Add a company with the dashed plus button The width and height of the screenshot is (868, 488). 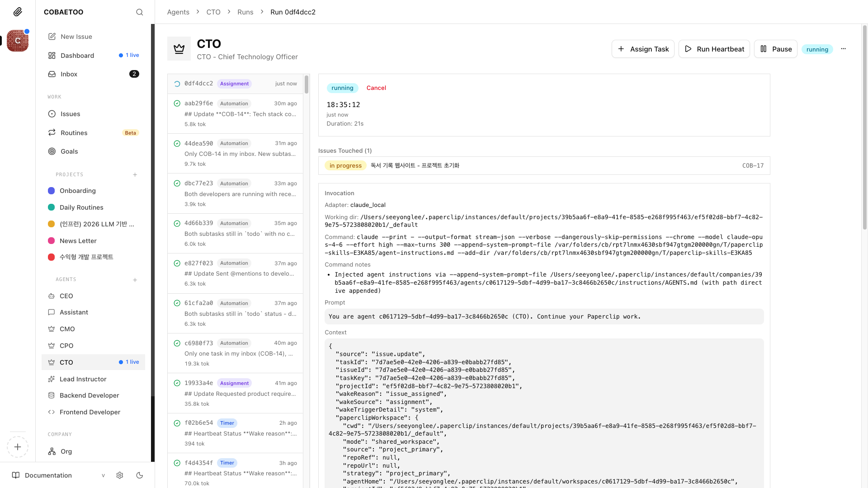coord(18,447)
